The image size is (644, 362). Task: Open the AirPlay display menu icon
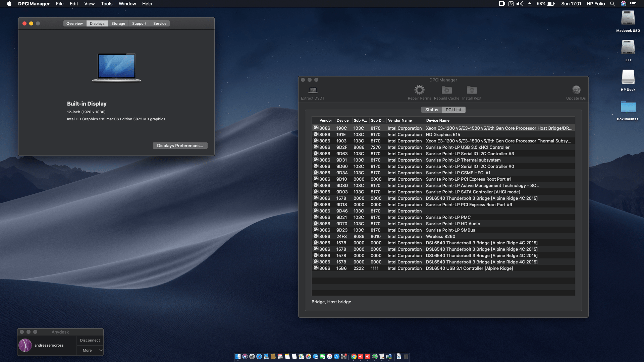point(502,4)
